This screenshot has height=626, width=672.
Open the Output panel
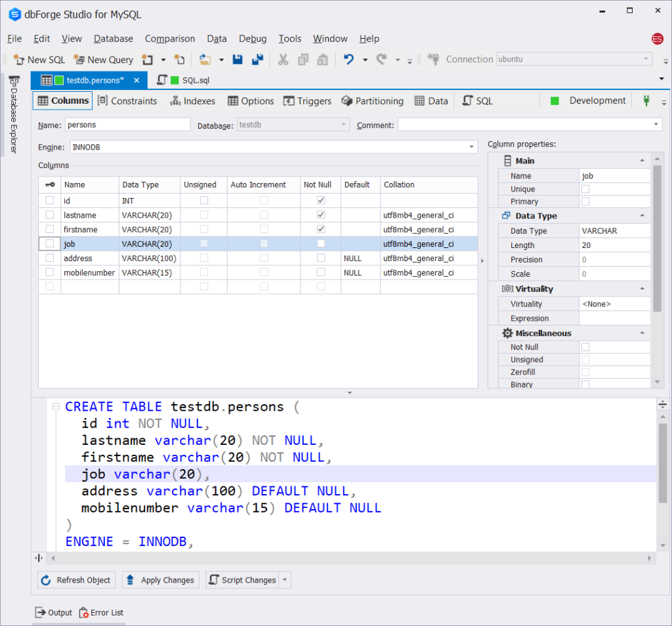54,612
